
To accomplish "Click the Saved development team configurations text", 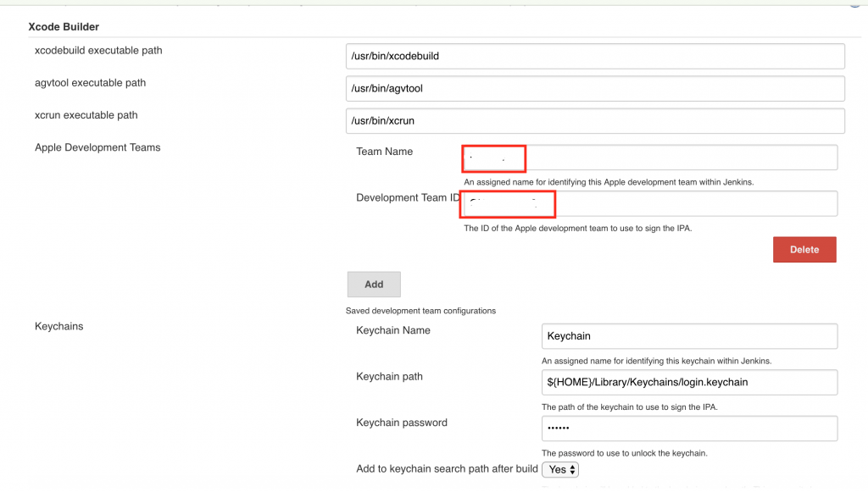I will (x=420, y=311).
